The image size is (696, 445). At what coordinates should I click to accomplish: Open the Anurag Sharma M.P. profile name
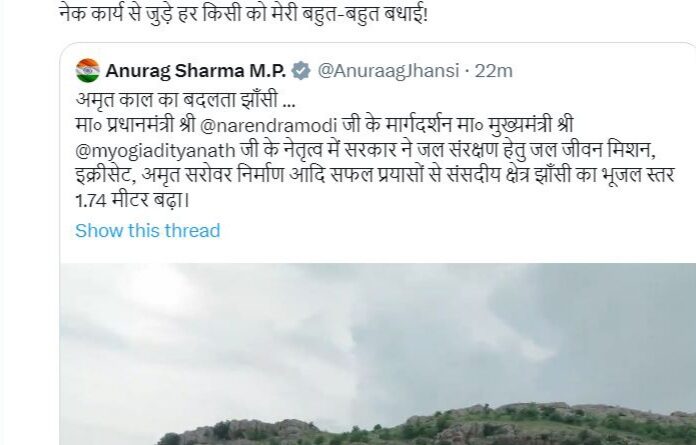click(195, 71)
